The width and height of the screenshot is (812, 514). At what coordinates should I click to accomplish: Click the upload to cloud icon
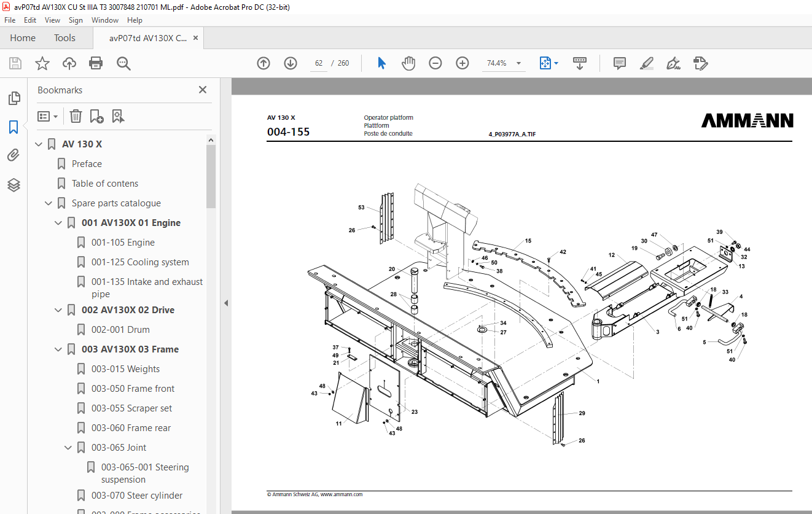(69, 63)
